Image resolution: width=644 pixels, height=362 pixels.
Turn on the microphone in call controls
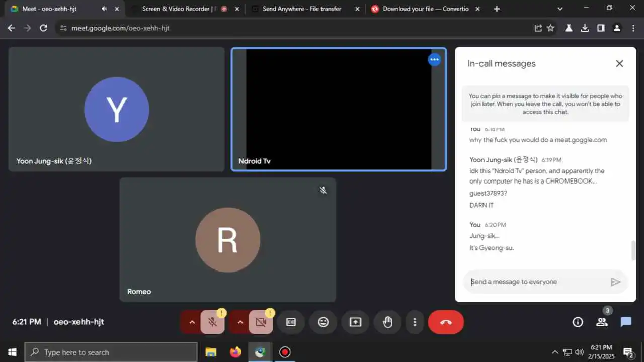tap(212, 322)
